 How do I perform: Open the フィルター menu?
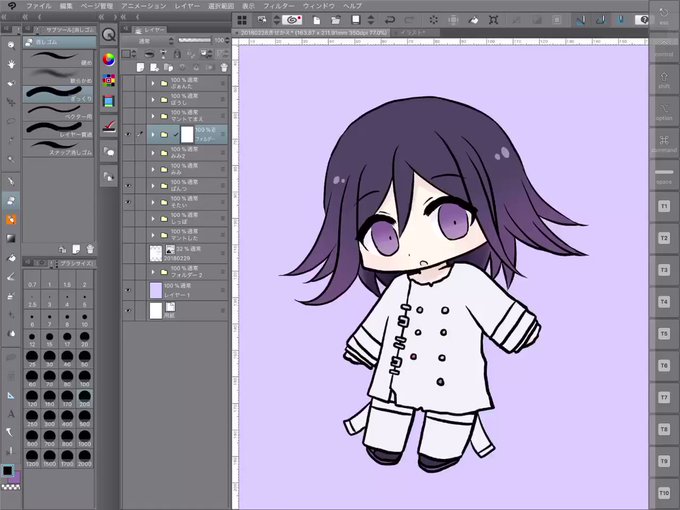tap(278, 6)
